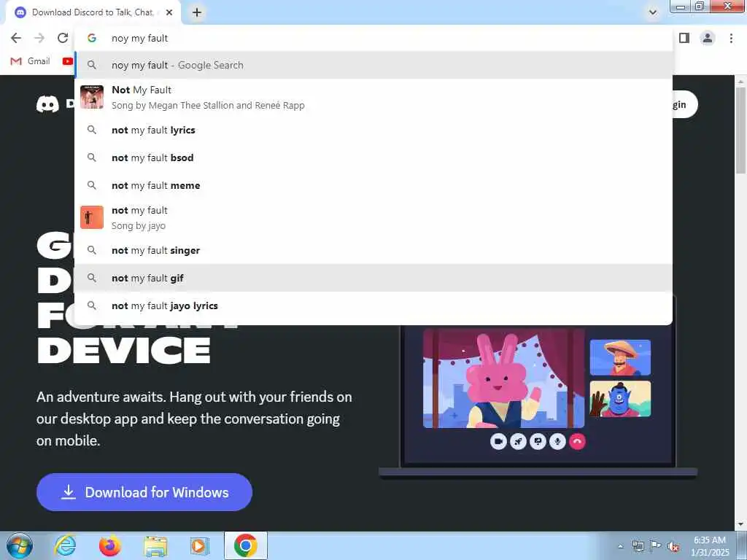Click the Chrome taskbar icon
The height and width of the screenshot is (560, 747).
point(246,545)
